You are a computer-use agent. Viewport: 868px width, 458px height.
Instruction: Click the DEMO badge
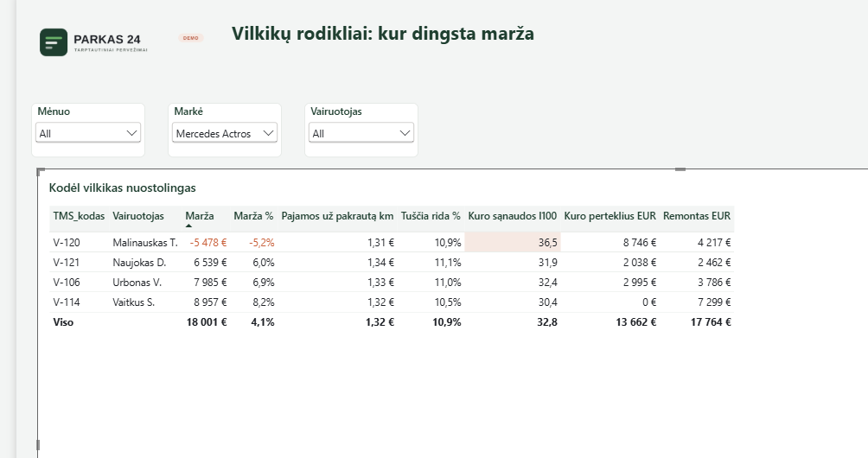click(191, 38)
